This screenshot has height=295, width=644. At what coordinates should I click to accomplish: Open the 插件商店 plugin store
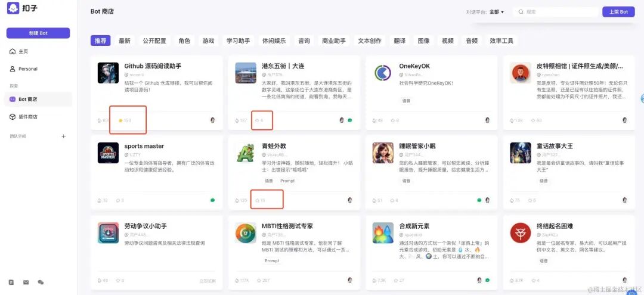click(x=23, y=117)
